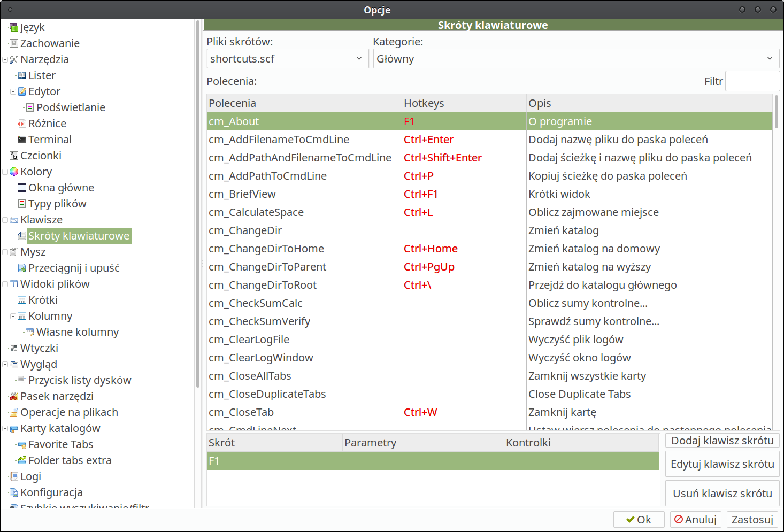Click the Język language icon
Viewport: 784px width, 532px height.
14,27
